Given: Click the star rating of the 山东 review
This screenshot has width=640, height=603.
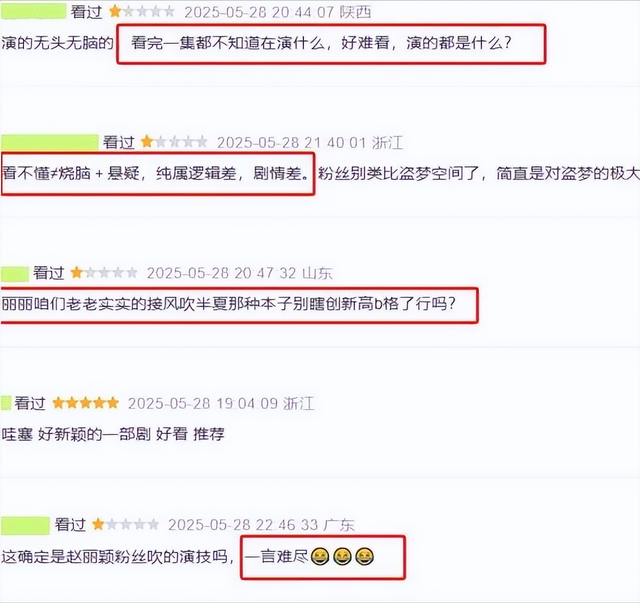Looking at the screenshot, I should (104, 273).
